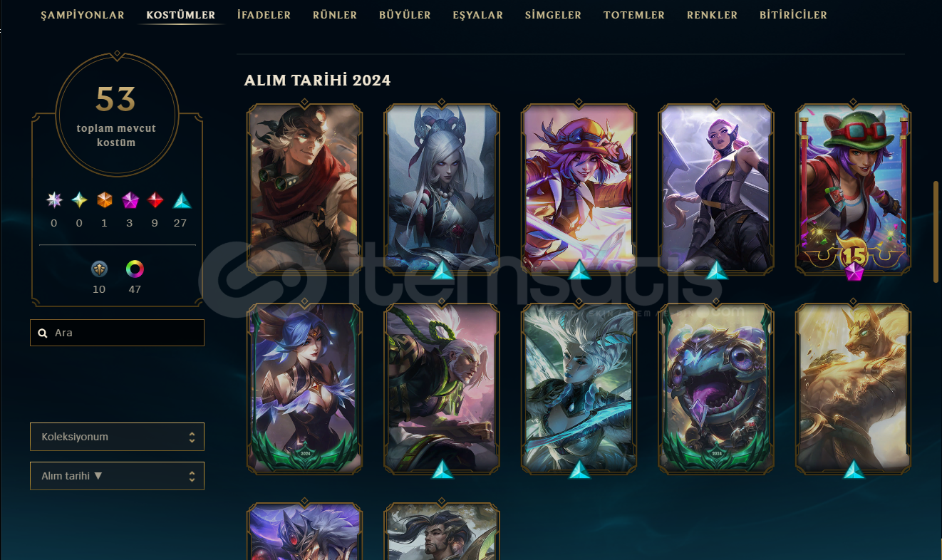This screenshot has width=942, height=560.
Task: Go to the Renkler tab
Action: pos(712,15)
